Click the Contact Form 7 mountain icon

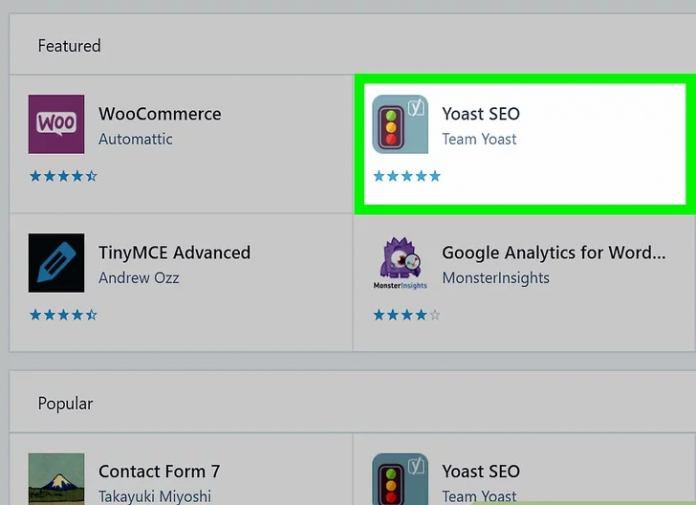point(56,478)
